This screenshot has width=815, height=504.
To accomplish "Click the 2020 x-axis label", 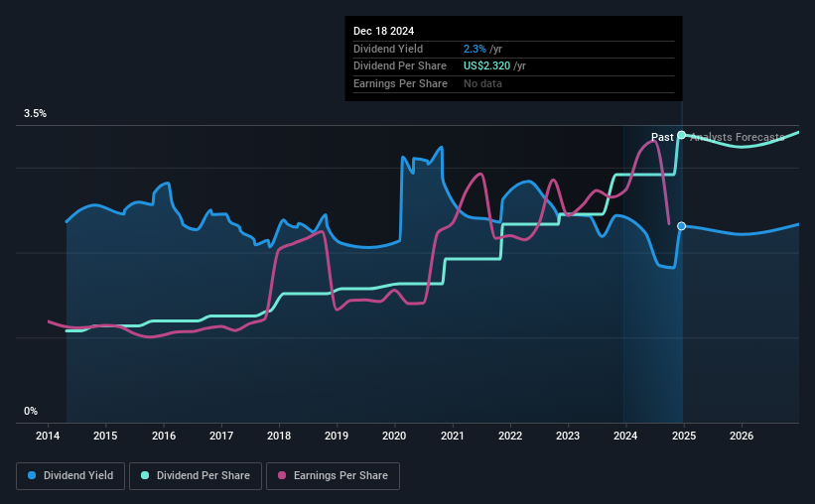I will pyautogui.click(x=394, y=436).
